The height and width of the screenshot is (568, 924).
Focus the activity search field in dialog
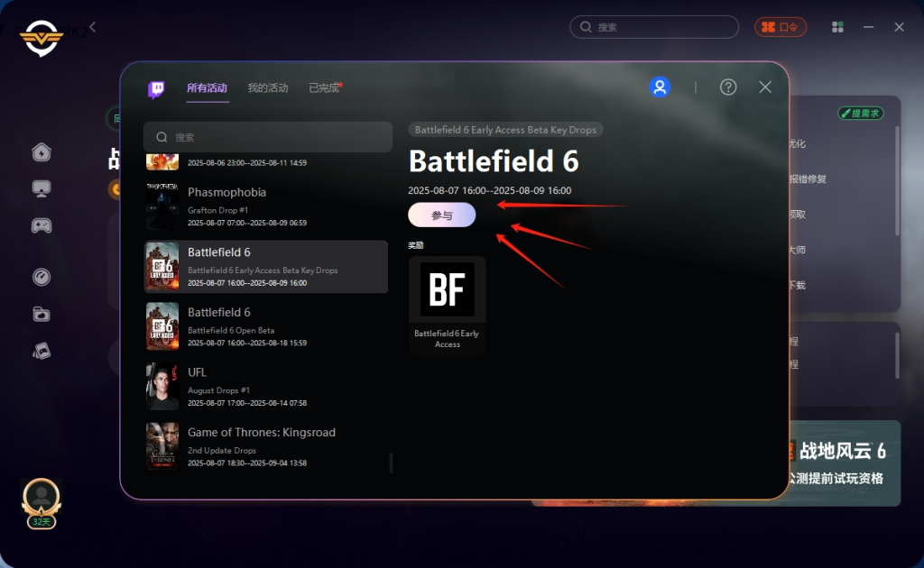click(268, 137)
